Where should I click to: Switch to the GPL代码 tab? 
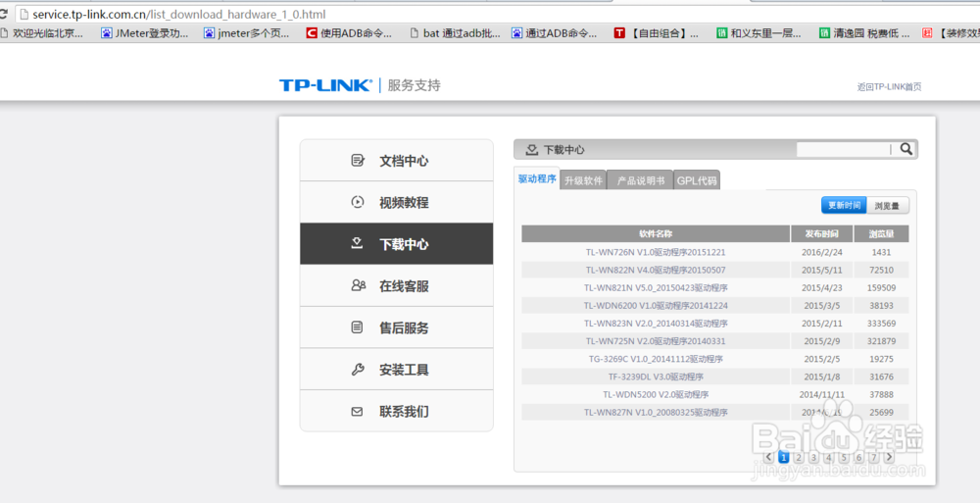pos(697,180)
